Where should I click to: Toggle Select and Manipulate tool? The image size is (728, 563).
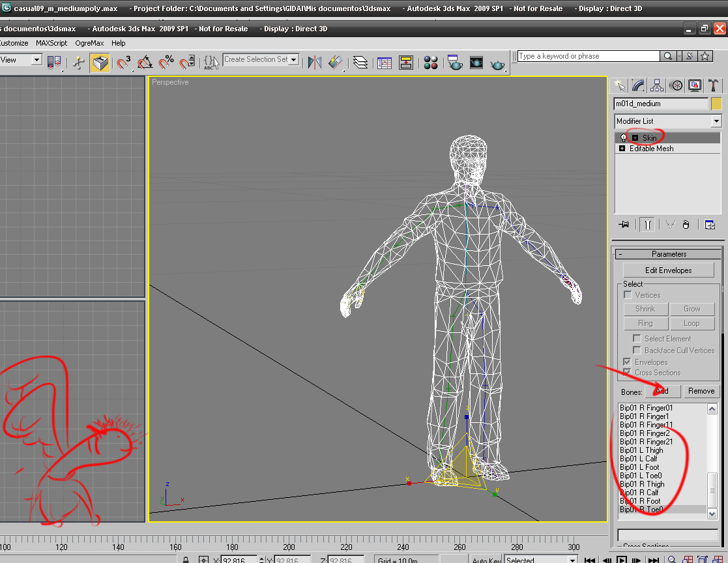[x=79, y=63]
